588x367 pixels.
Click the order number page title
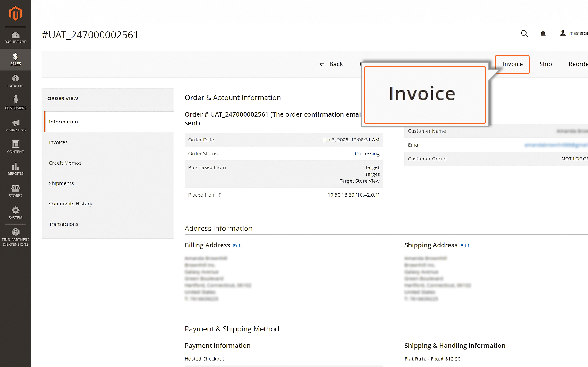pos(90,35)
